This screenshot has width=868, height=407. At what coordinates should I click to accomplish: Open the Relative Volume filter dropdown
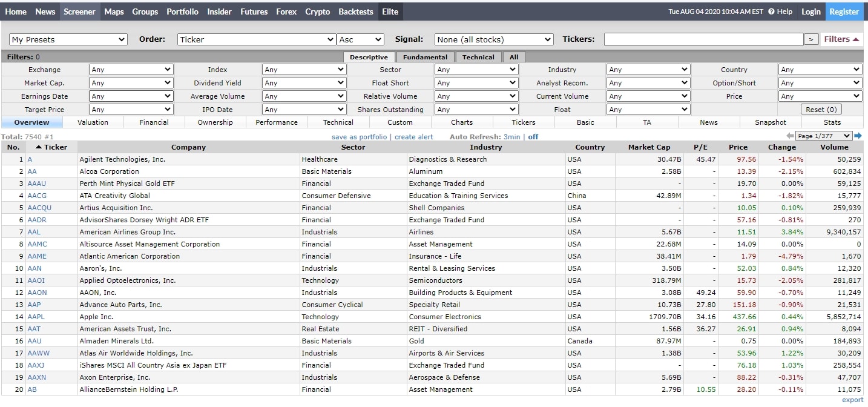click(x=477, y=96)
